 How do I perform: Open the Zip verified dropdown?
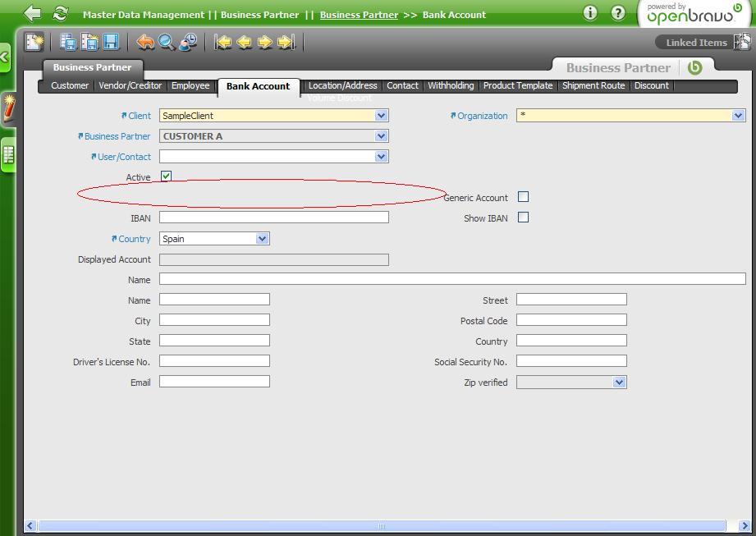(x=619, y=383)
